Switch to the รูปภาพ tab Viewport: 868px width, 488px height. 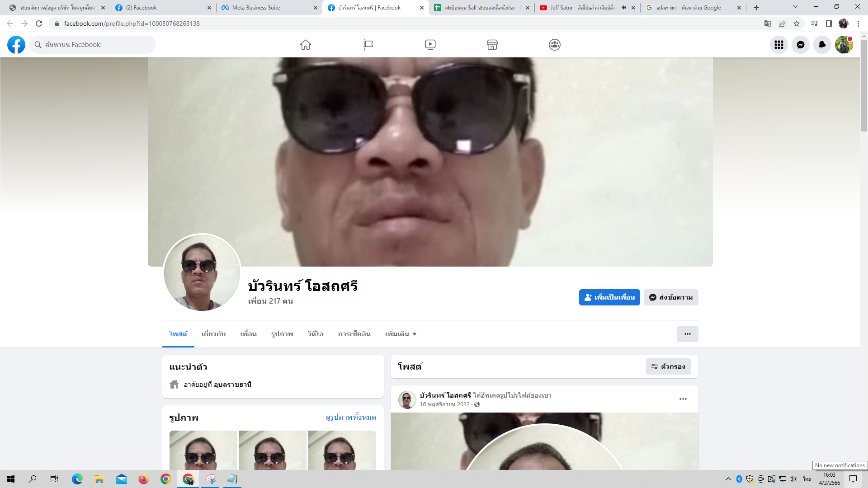pos(282,334)
